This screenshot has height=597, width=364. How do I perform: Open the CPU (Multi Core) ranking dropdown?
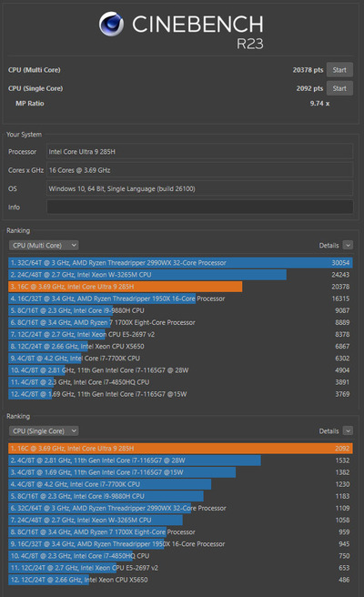pyautogui.click(x=44, y=245)
